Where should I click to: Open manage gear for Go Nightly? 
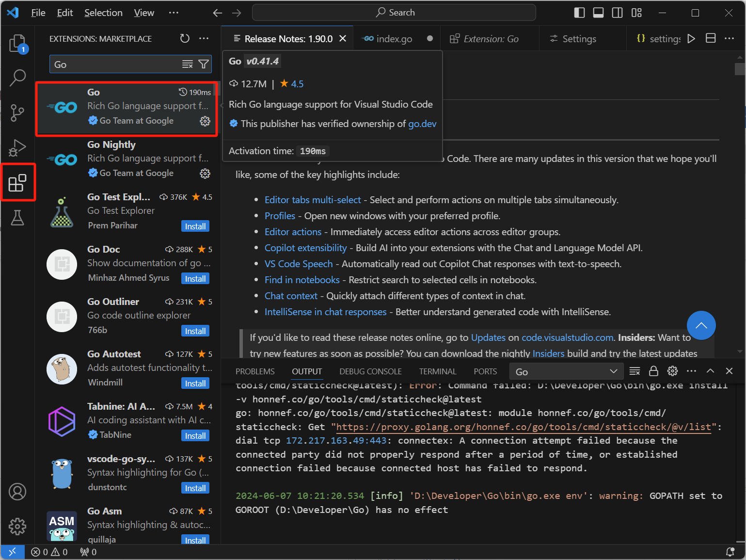click(205, 173)
